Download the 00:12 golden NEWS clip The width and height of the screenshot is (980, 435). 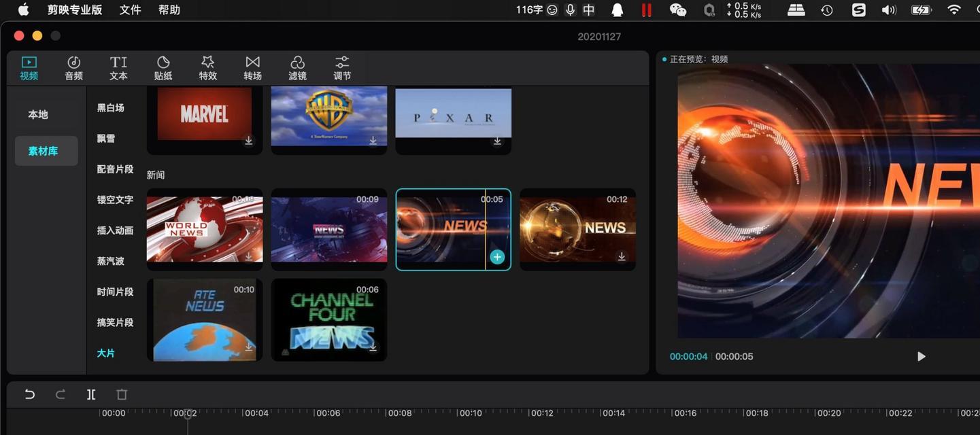click(x=622, y=256)
